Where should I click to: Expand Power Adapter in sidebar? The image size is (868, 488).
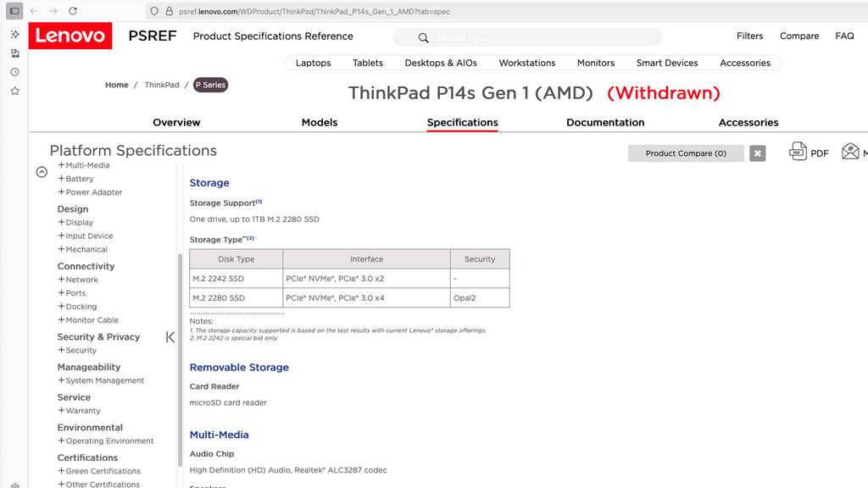point(90,192)
